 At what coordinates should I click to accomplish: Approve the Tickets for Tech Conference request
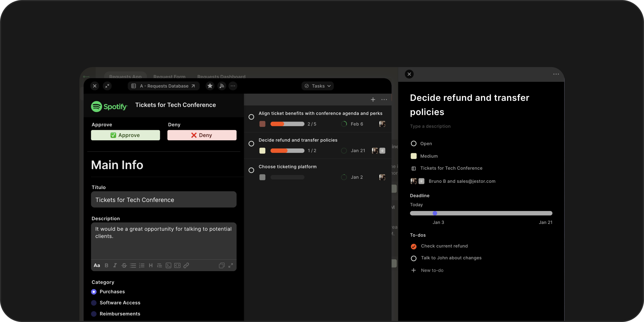(x=125, y=135)
